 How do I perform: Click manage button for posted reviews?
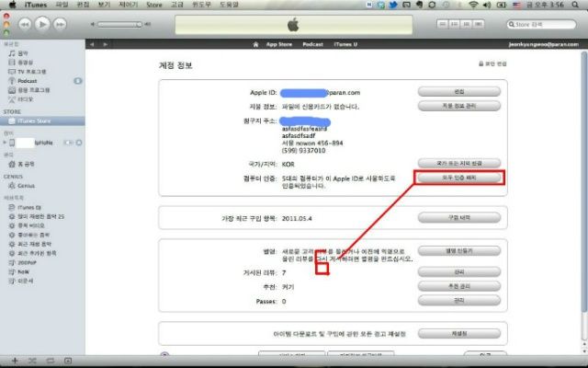point(459,272)
